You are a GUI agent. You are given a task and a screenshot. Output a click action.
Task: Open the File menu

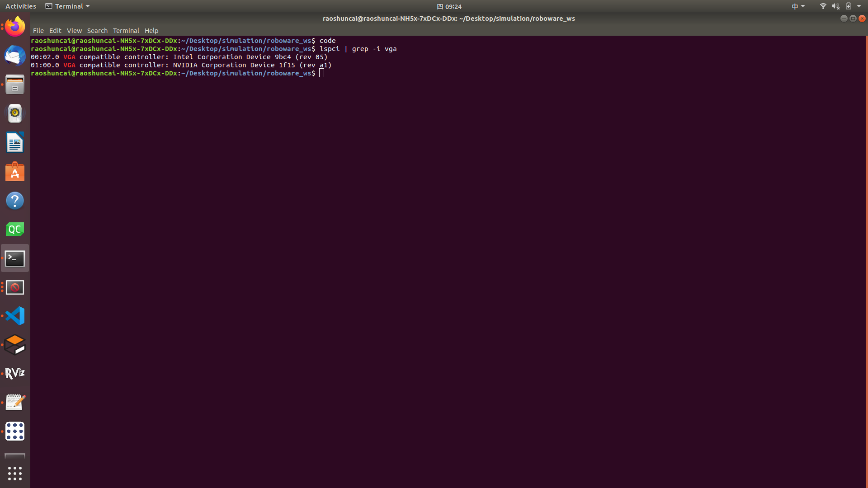coord(38,31)
